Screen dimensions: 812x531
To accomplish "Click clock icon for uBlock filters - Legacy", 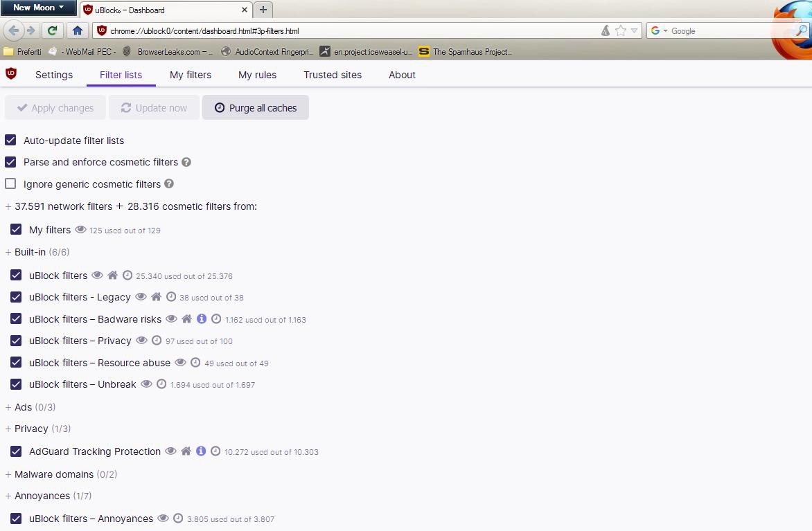I will [x=171, y=296].
